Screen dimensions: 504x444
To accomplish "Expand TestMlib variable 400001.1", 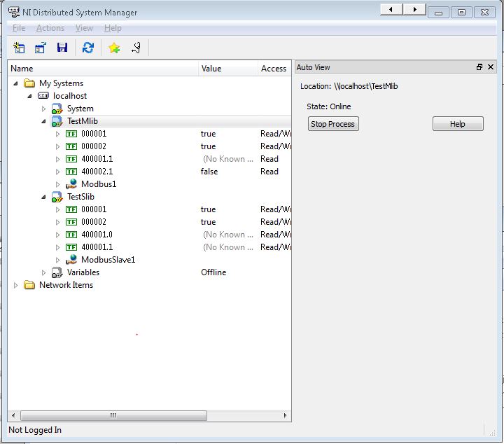I will 58,159.
